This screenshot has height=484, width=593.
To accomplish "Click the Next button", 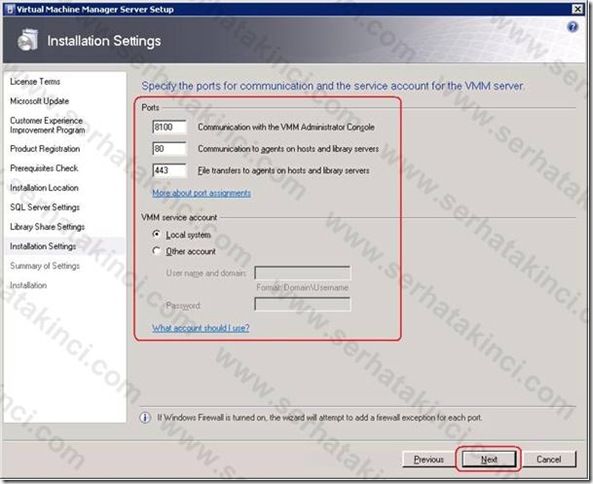I will pyautogui.click(x=489, y=459).
